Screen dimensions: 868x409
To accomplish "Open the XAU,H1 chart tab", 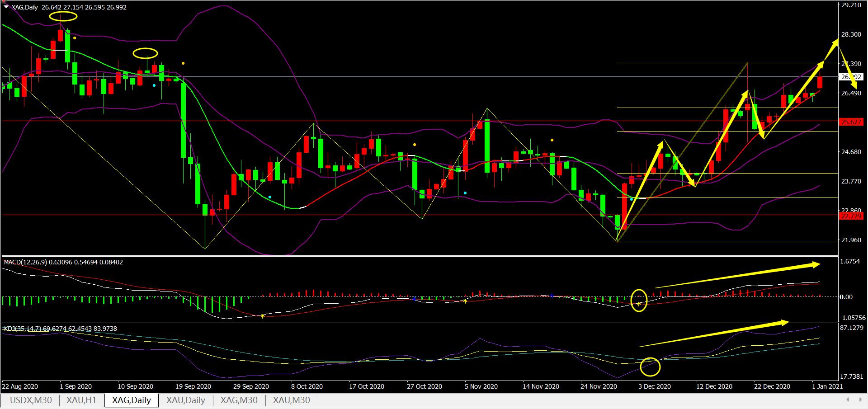I will pos(81,400).
